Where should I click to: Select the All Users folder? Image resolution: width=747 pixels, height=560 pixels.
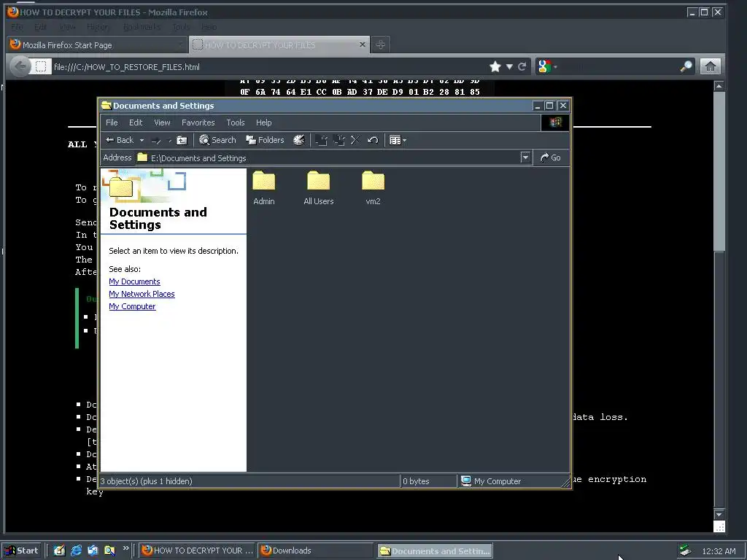tap(319, 188)
